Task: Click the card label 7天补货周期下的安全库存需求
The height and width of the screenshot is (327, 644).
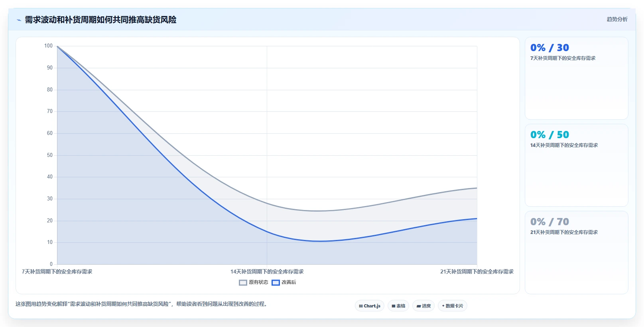Action: [563, 58]
